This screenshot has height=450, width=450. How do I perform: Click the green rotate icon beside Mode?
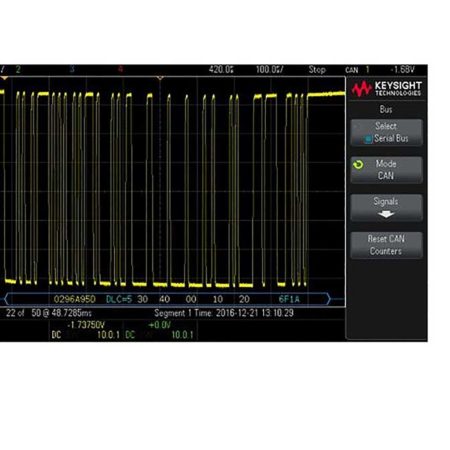(358, 165)
